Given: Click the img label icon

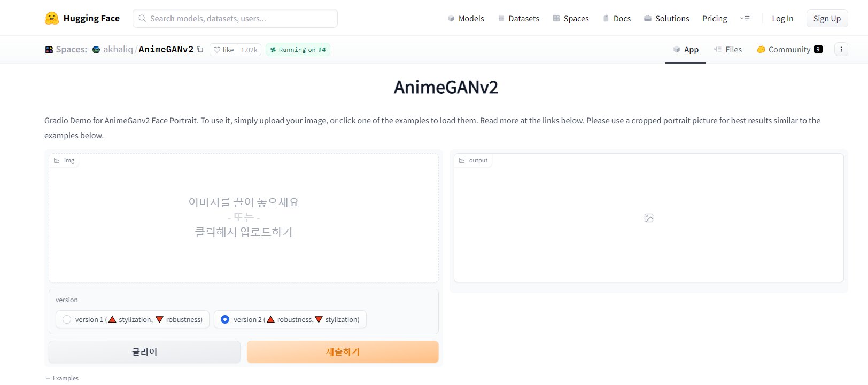Looking at the screenshot, I should (x=57, y=160).
